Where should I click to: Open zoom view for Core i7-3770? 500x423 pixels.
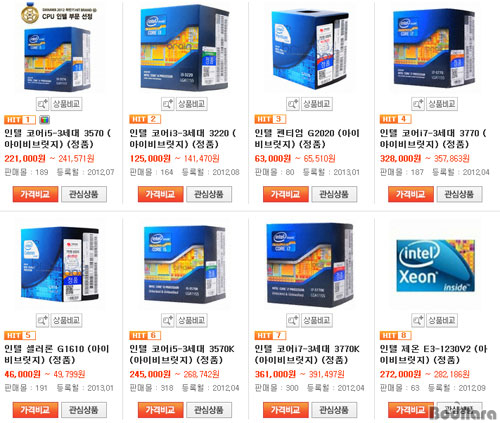coord(418,104)
